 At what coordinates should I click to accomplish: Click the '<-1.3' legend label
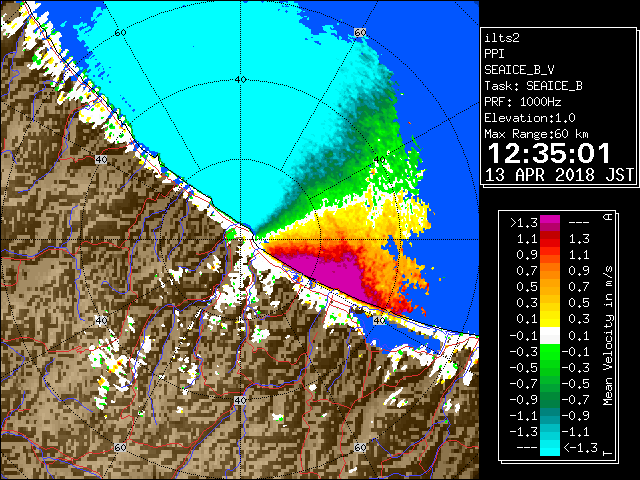click(580, 448)
